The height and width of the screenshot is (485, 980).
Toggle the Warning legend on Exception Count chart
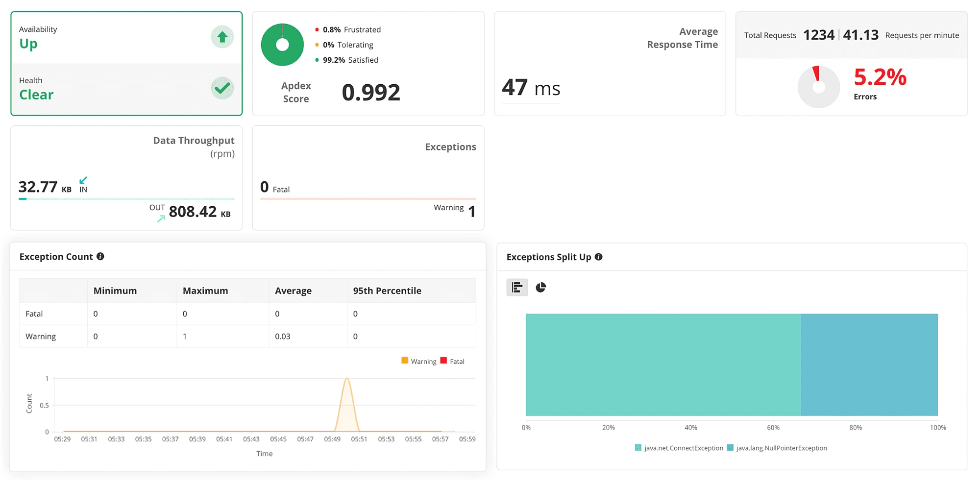pos(419,361)
